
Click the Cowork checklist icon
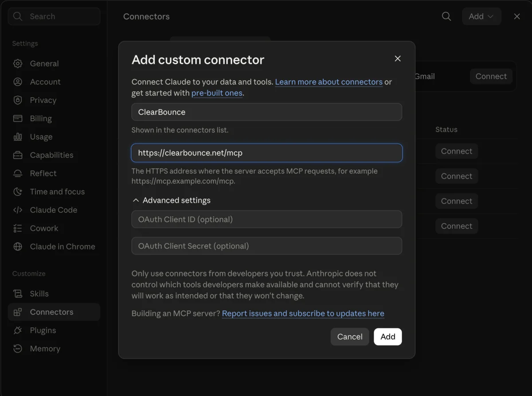18,228
